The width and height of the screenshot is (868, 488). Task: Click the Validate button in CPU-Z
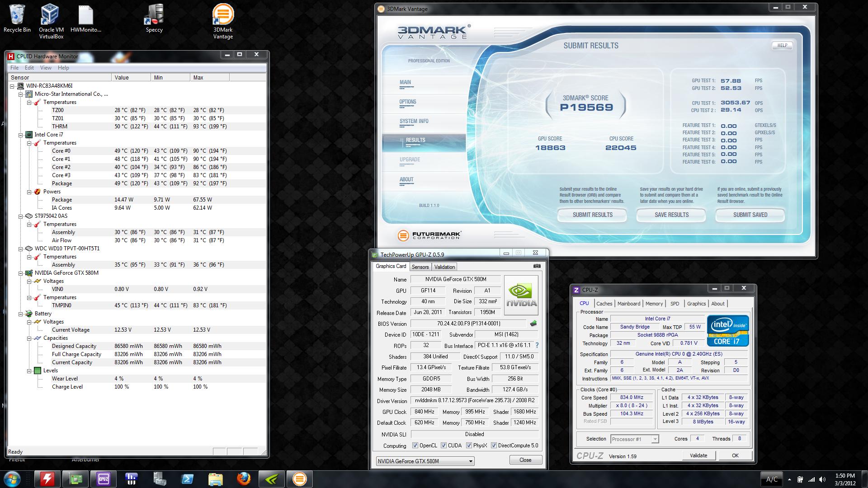698,455
